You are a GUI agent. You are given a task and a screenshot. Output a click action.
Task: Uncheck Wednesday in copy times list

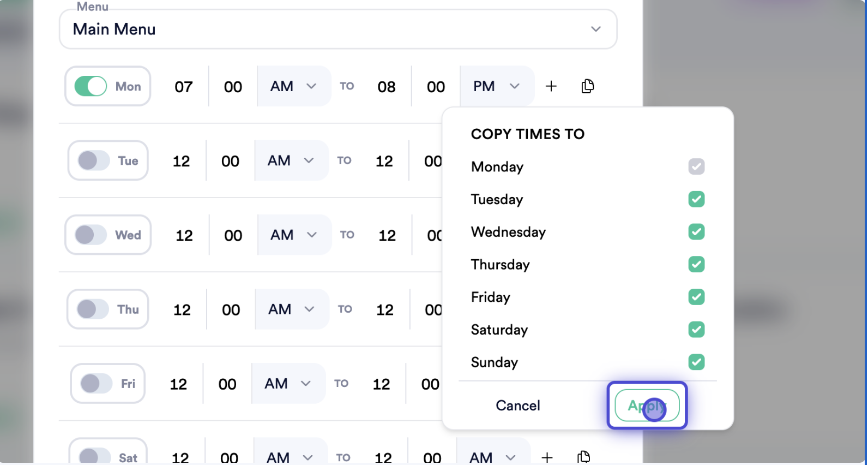[x=696, y=232]
